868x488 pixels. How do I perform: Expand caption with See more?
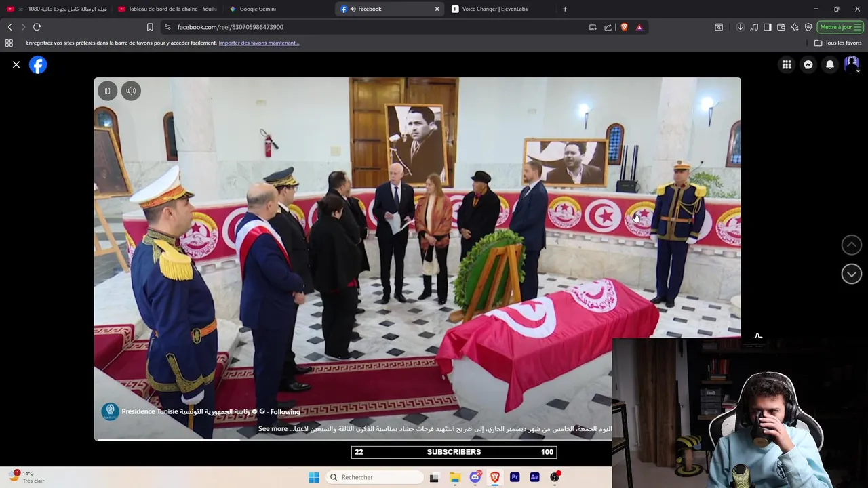[x=273, y=429]
